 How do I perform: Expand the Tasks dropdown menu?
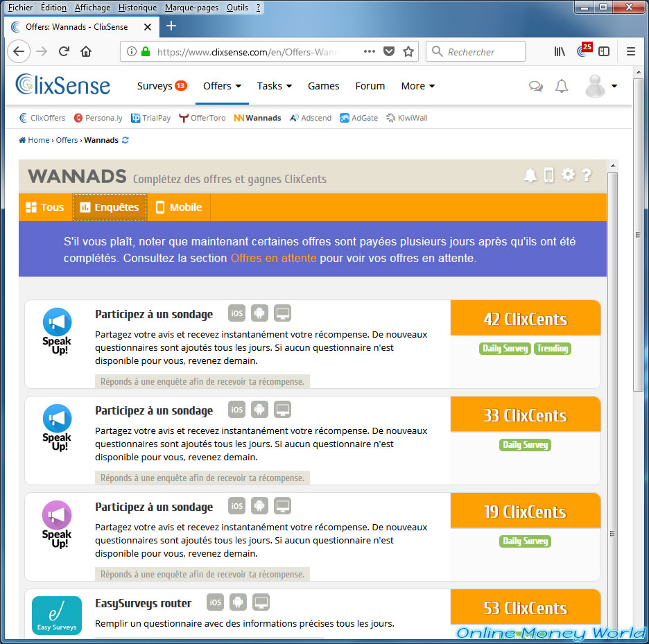[274, 86]
